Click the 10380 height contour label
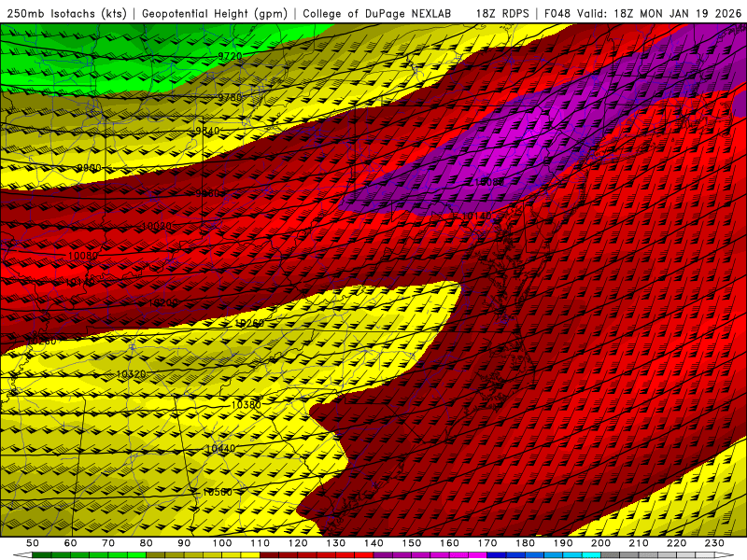747x560 pixels. click(246, 405)
